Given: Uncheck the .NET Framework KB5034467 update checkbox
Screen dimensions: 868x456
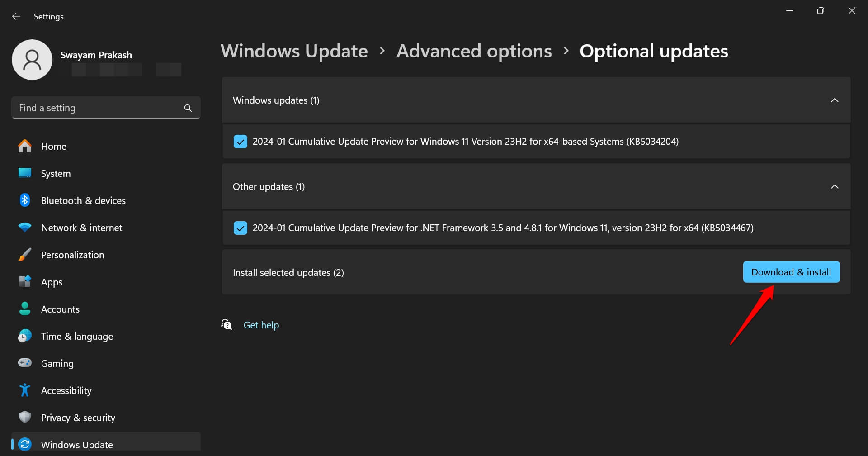Looking at the screenshot, I should click(241, 228).
